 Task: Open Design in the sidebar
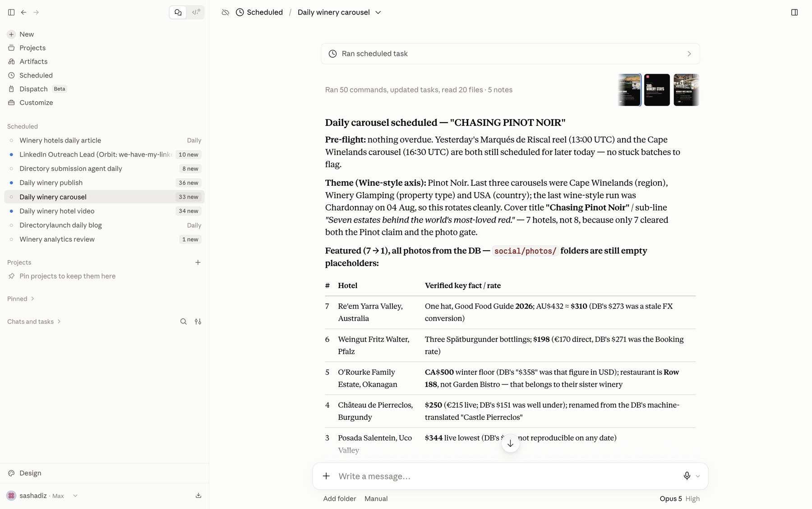(x=30, y=473)
